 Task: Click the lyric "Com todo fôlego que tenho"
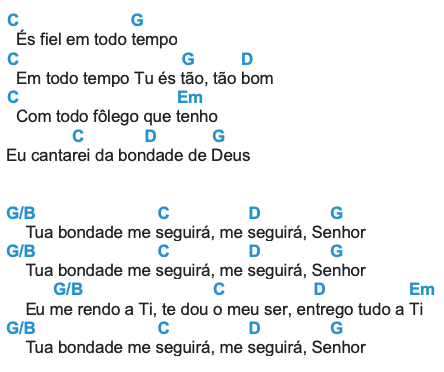point(117,117)
